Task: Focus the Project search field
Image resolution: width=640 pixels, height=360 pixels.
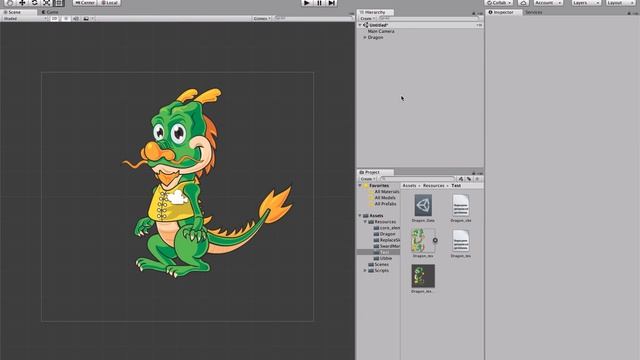Action: pyautogui.click(x=417, y=179)
